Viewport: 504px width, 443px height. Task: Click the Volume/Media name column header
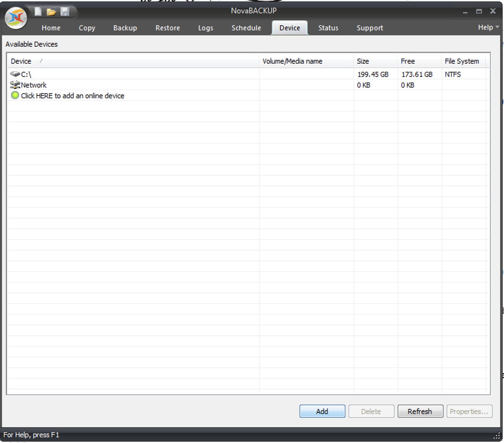point(306,61)
